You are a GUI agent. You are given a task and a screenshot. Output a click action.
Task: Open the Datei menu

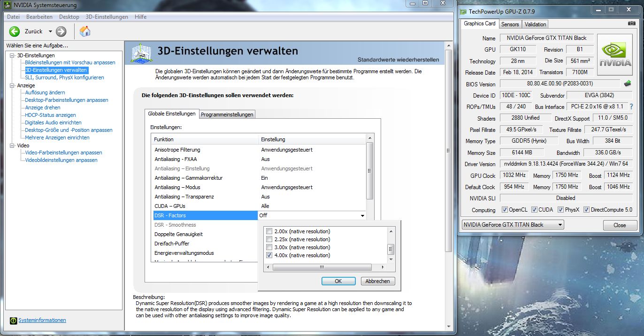(x=13, y=17)
